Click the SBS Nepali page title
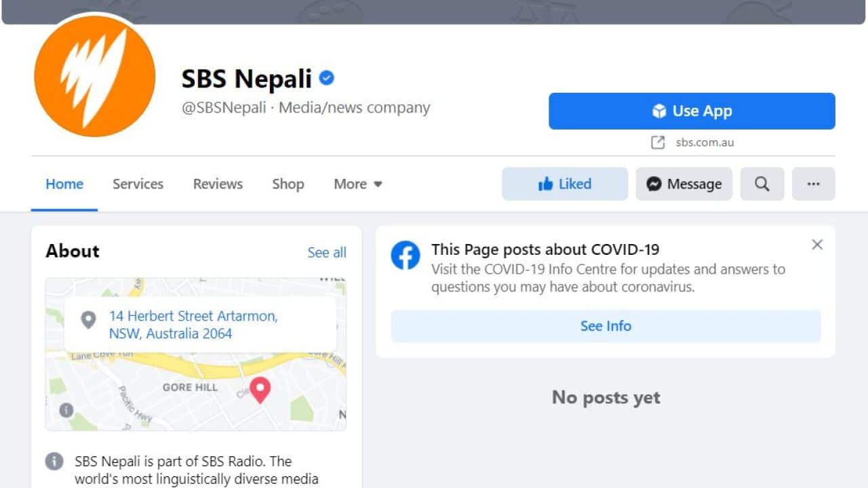This screenshot has height=488, width=868. point(247,79)
